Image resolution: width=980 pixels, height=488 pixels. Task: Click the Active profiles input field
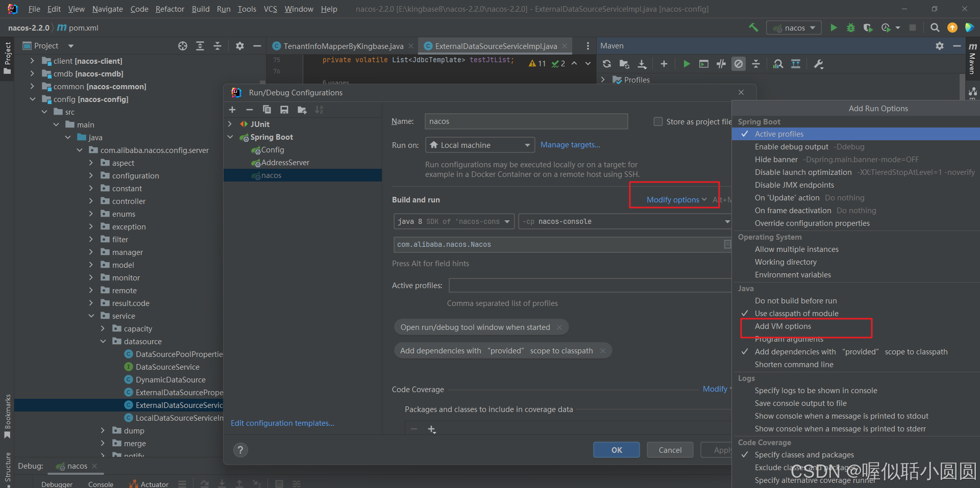(x=591, y=286)
